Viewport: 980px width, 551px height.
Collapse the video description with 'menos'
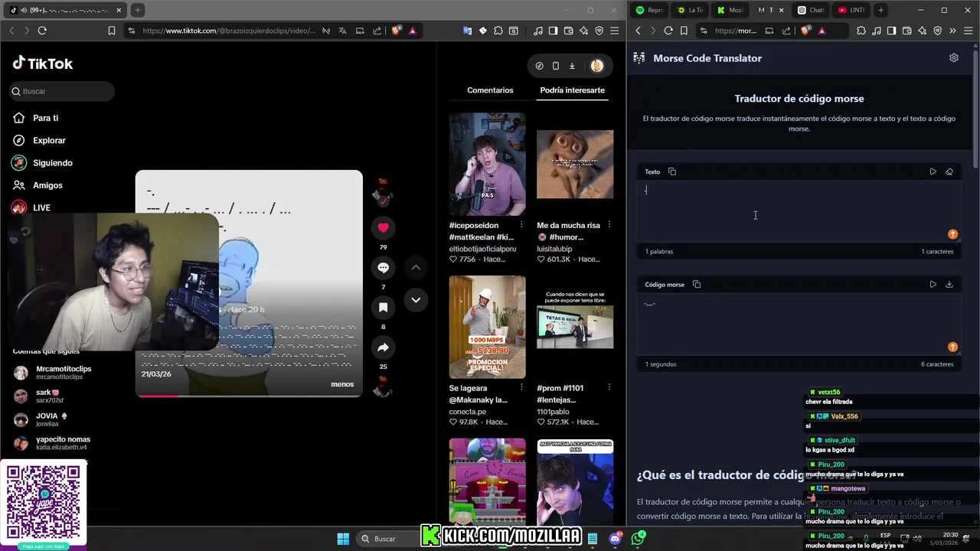[342, 384]
